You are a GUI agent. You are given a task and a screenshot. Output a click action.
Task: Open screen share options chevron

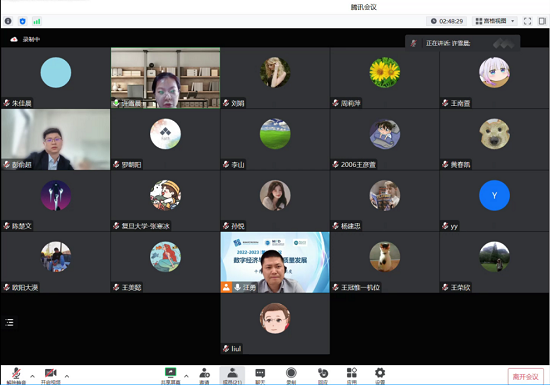[186, 376]
